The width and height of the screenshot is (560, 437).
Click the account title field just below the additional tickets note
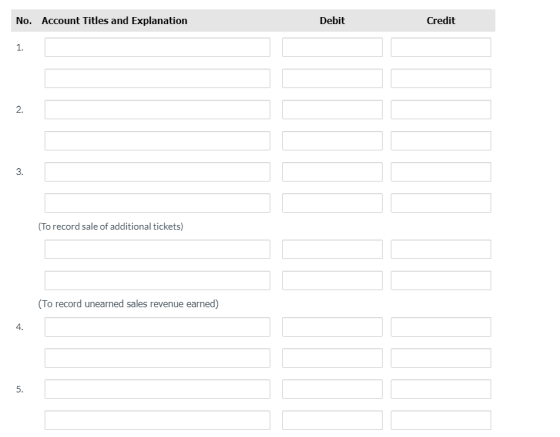157,249
